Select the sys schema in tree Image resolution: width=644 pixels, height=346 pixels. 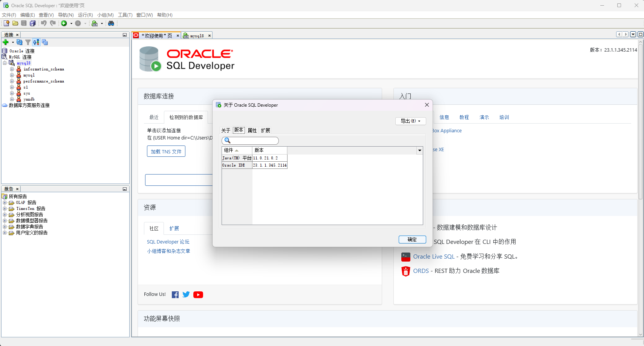(27, 93)
